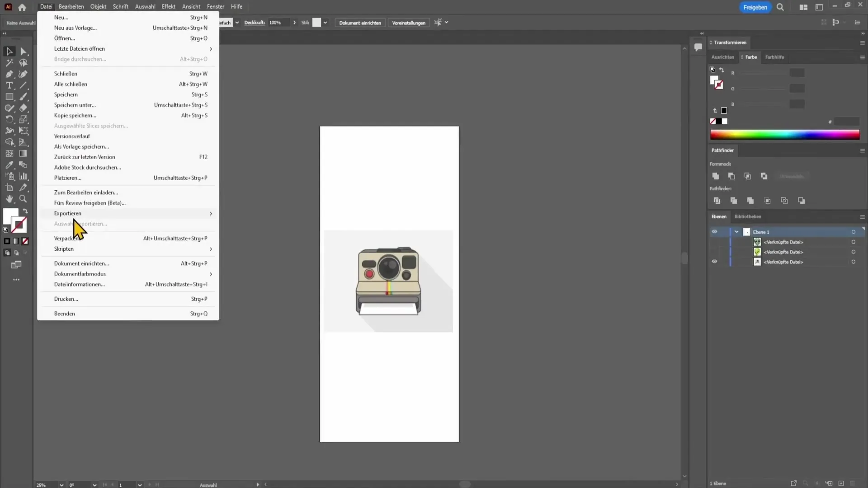Select the Selection (black arrow) tool

[9, 52]
